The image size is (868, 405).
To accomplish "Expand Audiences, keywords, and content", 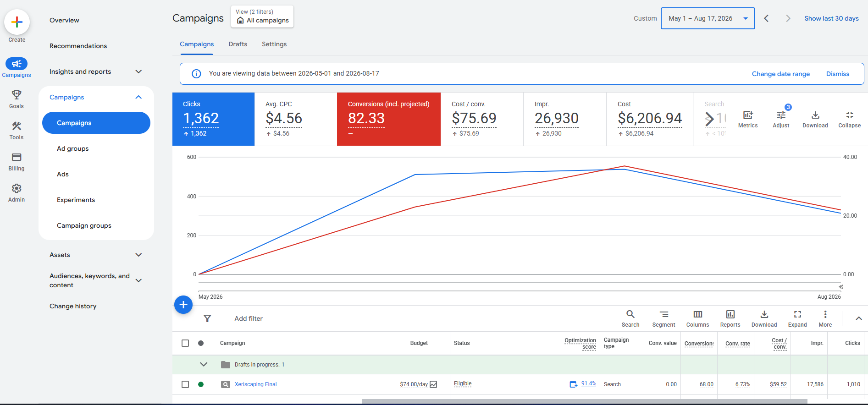I will click(x=138, y=280).
